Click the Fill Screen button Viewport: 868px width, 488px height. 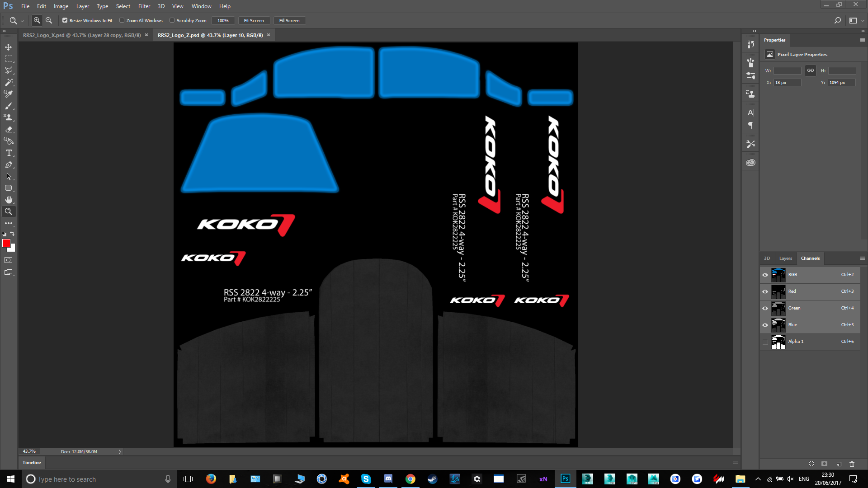289,20
